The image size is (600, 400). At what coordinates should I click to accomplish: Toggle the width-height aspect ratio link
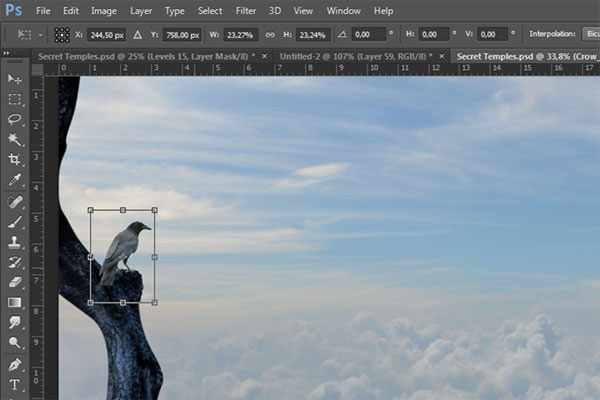270,34
